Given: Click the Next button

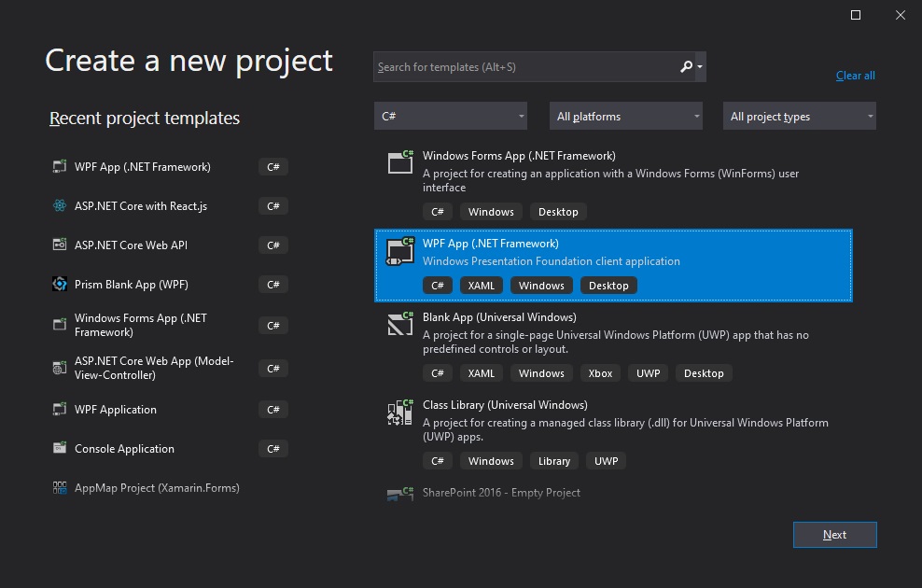Looking at the screenshot, I should [835, 535].
